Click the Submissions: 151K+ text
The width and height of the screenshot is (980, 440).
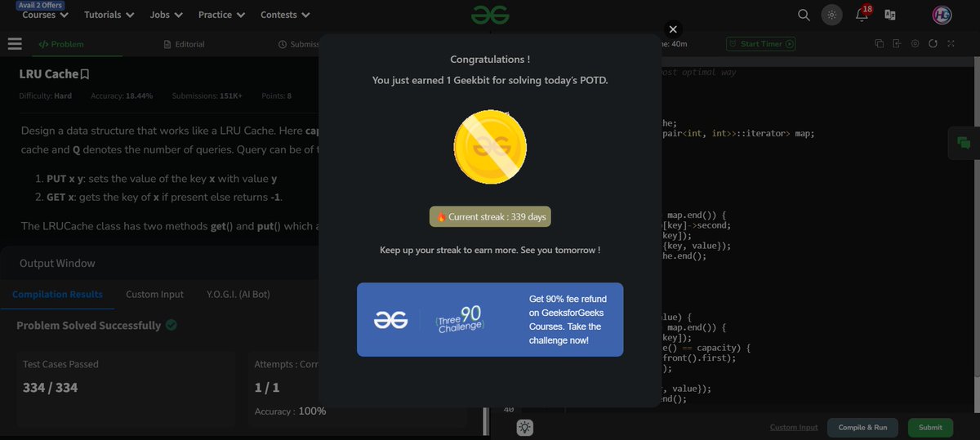207,96
